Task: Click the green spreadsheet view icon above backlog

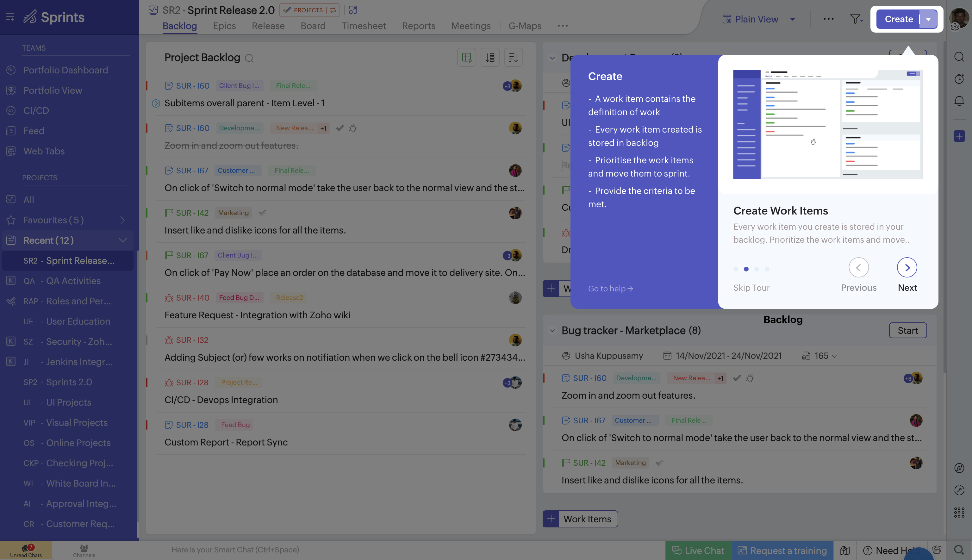Action: point(467,57)
